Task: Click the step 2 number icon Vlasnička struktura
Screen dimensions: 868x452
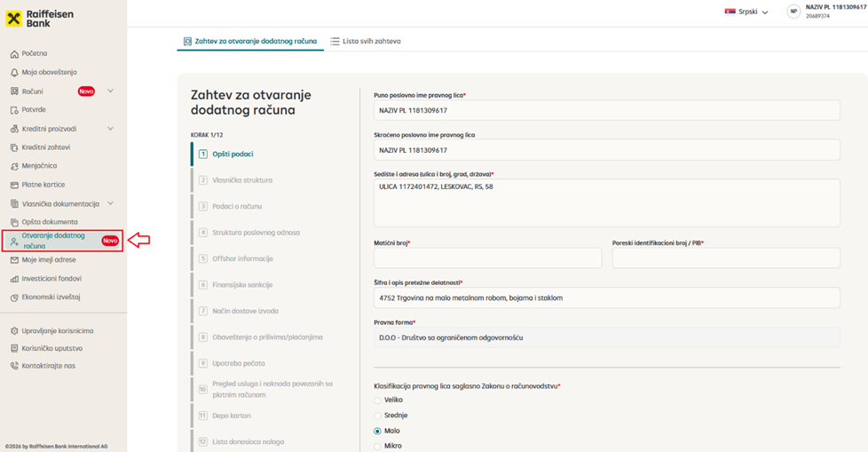Action: click(203, 180)
